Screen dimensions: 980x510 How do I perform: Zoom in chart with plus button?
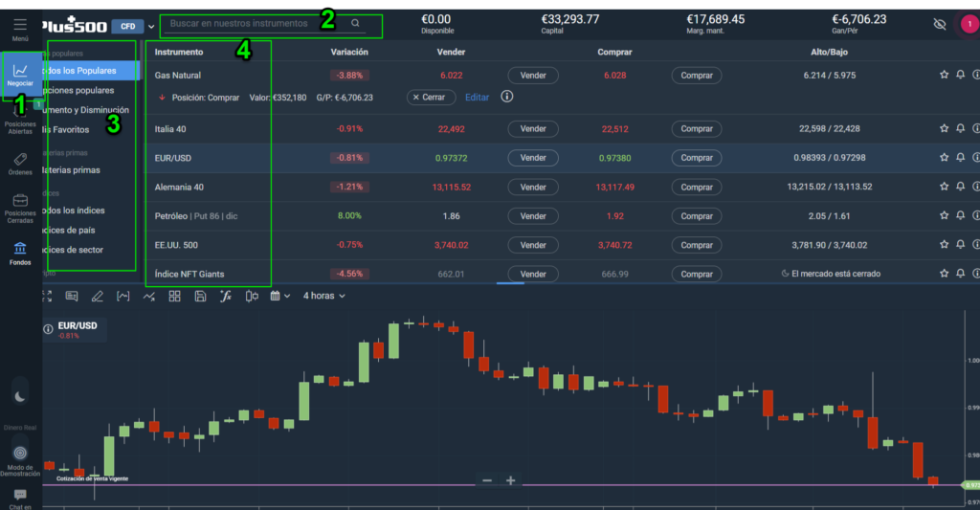[x=511, y=480]
